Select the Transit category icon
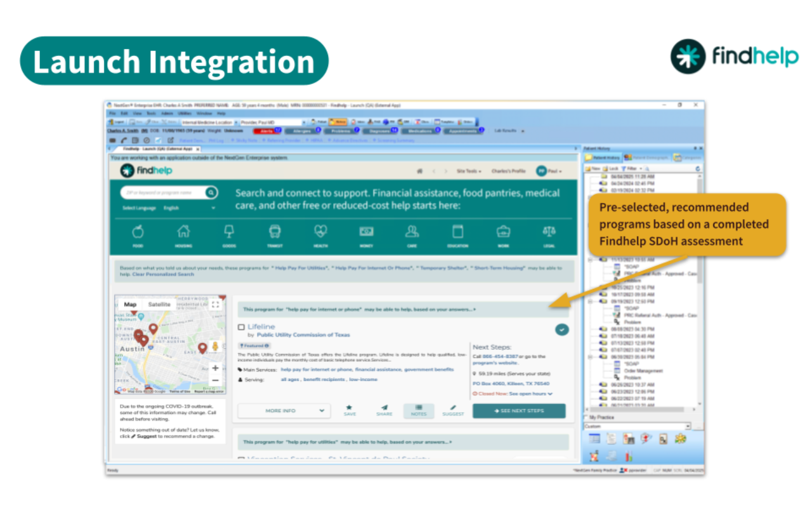Image resolution: width=812 pixels, height=508 pixels. point(275,232)
